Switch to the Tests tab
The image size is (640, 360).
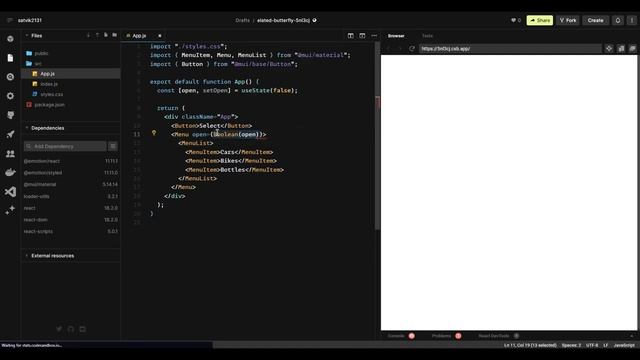427,36
